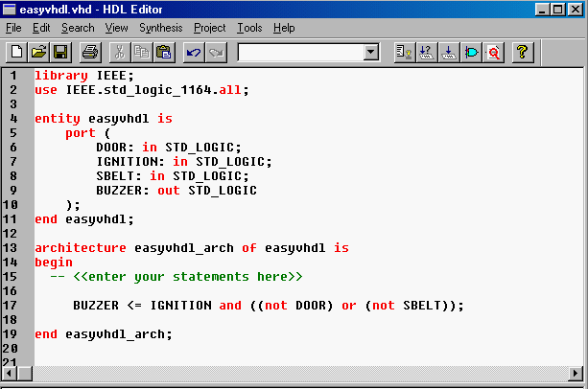Print the document using the printer icon
The image size is (588, 389).
pyautogui.click(x=89, y=51)
